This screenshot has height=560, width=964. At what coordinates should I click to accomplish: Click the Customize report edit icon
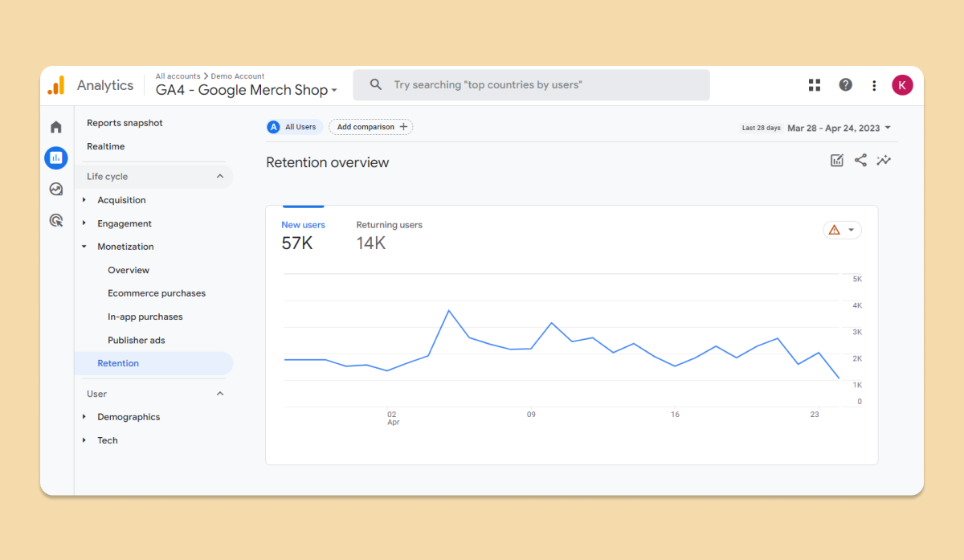837,160
